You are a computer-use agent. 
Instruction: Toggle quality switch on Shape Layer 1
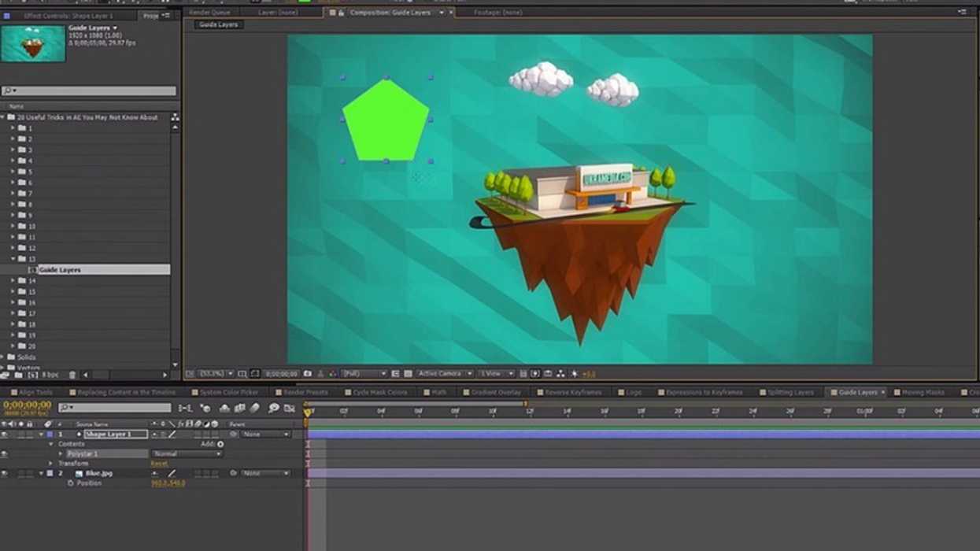click(x=172, y=435)
